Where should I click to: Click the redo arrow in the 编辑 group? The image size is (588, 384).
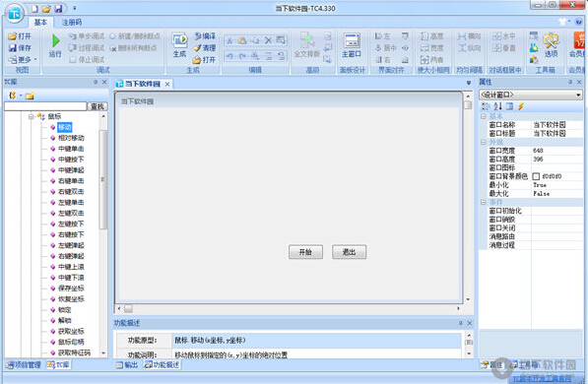tap(242, 56)
